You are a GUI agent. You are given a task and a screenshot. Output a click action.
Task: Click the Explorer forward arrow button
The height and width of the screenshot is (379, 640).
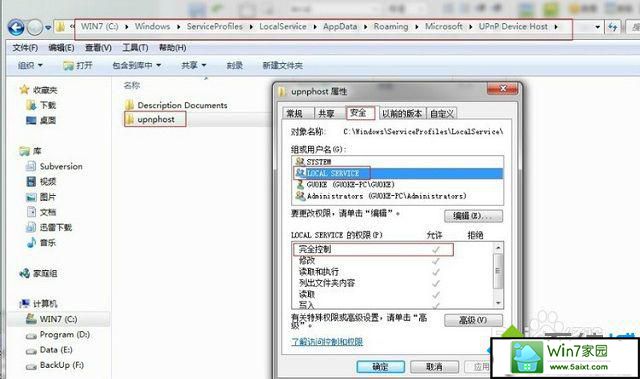35,27
